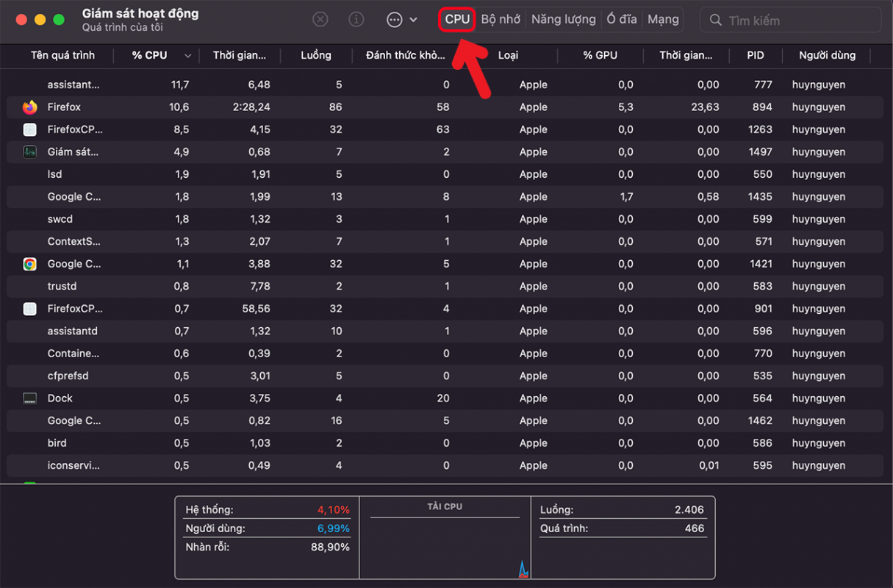Screen dimensions: 893x588
Task: Click the ellipsis more-options icon
Action: [395, 20]
